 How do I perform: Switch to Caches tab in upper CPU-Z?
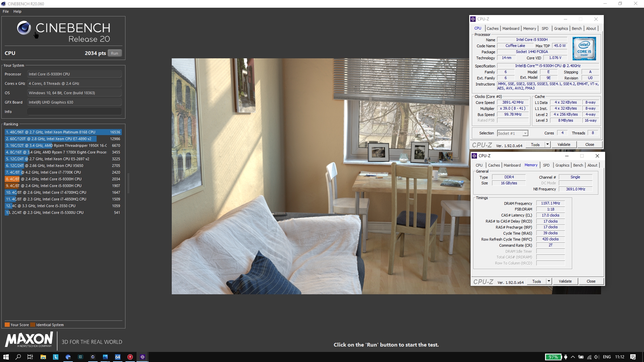pos(492,28)
